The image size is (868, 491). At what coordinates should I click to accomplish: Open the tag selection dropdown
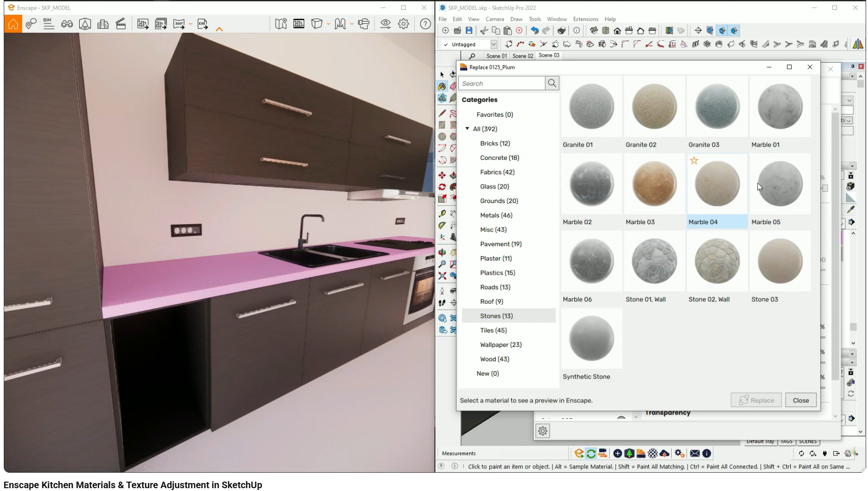[x=494, y=44]
